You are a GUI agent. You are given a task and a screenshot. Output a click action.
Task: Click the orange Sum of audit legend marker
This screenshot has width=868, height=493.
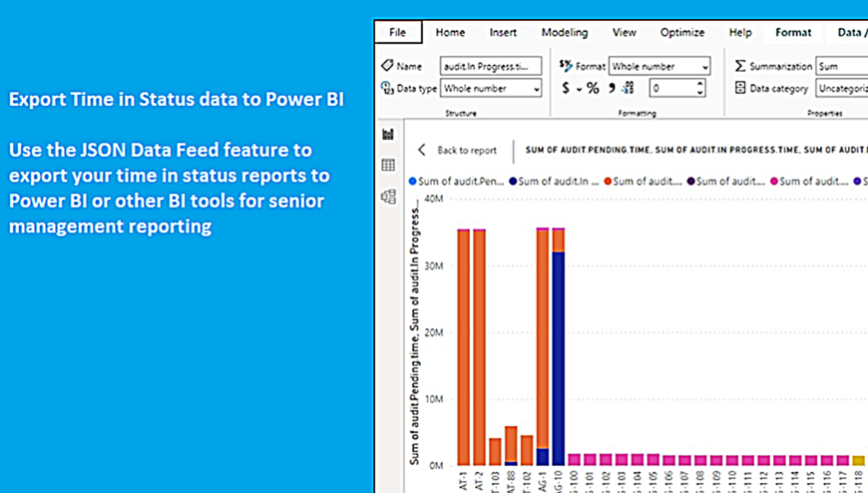[608, 182]
